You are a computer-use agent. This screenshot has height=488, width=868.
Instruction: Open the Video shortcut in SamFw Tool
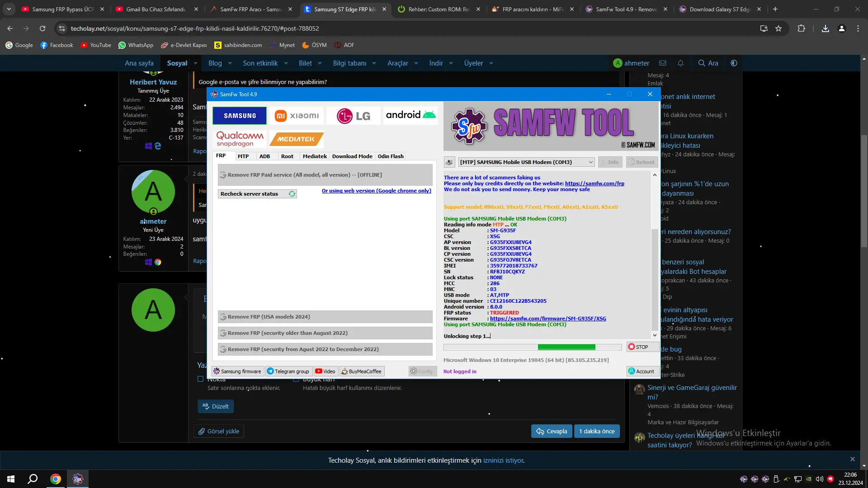(x=325, y=371)
